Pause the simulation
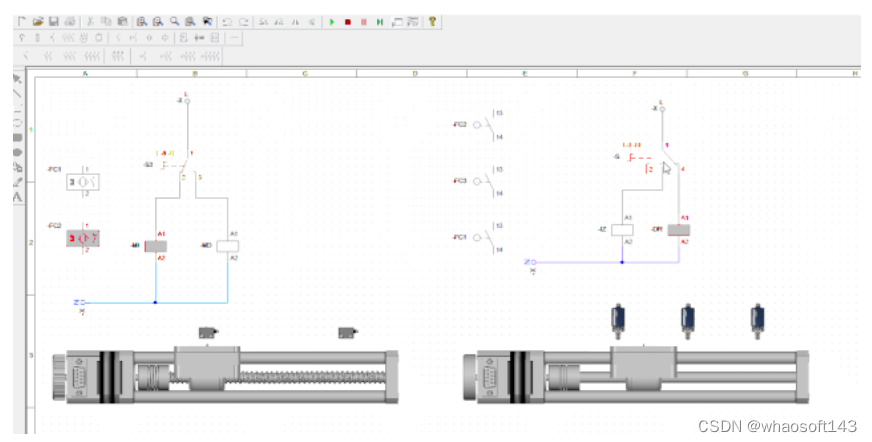The height and width of the screenshot is (442, 872). (364, 22)
